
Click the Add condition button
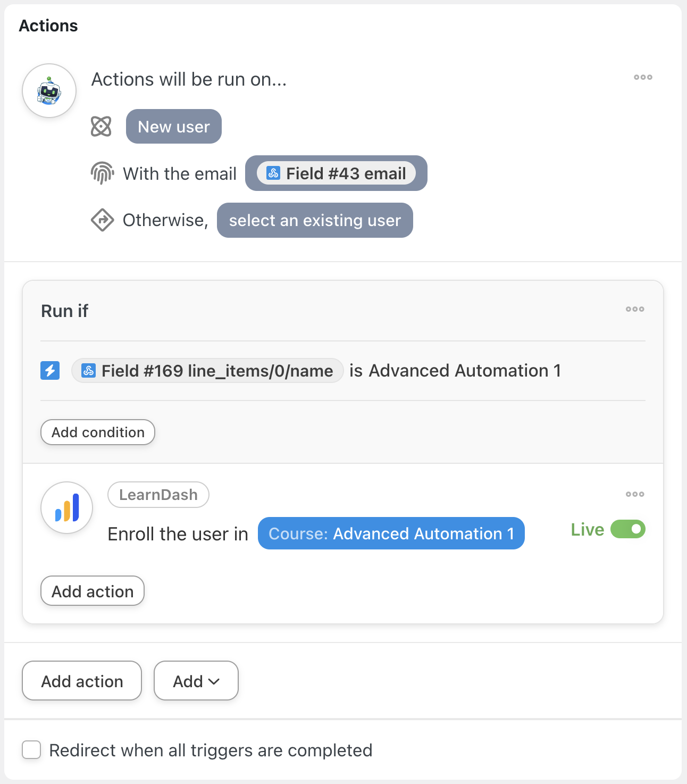coord(98,432)
